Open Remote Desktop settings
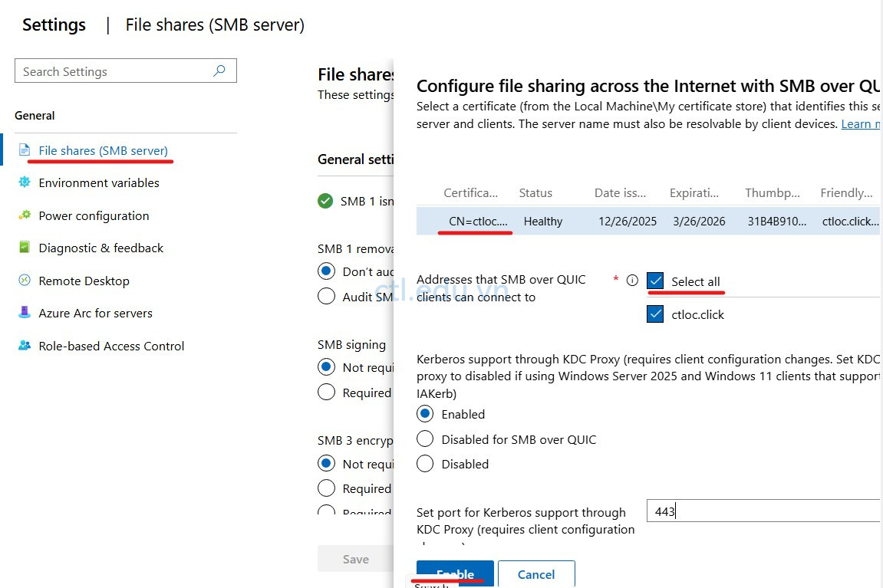 83,281
